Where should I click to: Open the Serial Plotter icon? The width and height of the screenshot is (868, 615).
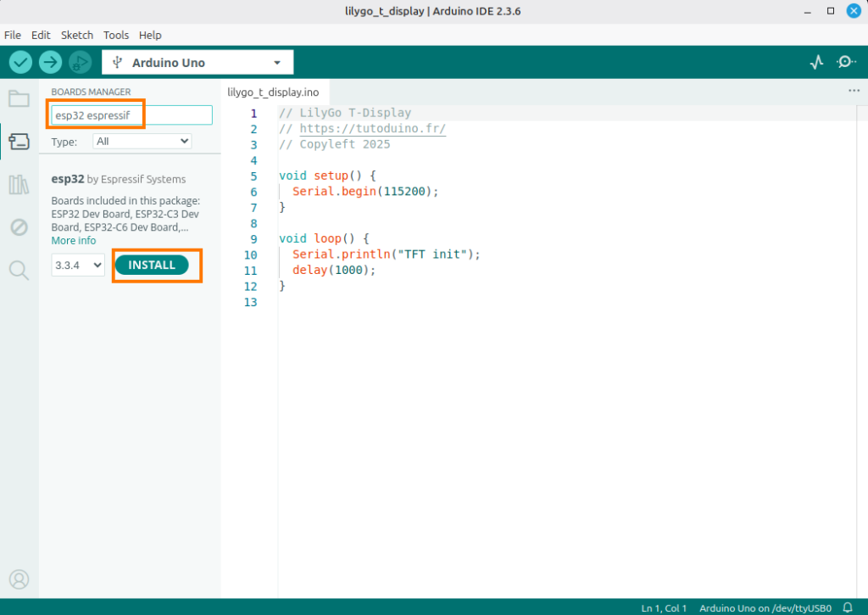click(816, 62)
